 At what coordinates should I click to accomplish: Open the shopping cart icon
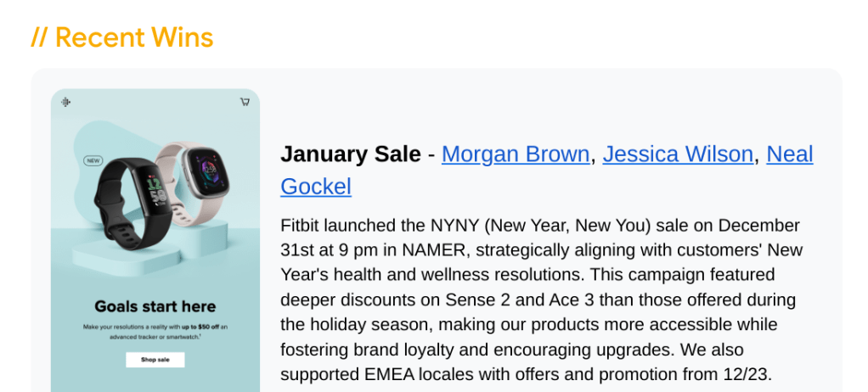pyautogui.click(x=245, y=102)
